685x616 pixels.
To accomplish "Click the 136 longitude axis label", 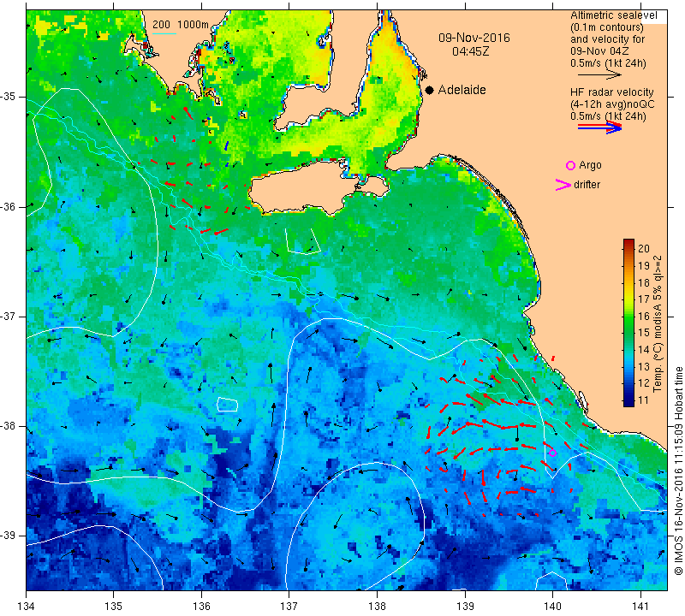I will point(201,607).
